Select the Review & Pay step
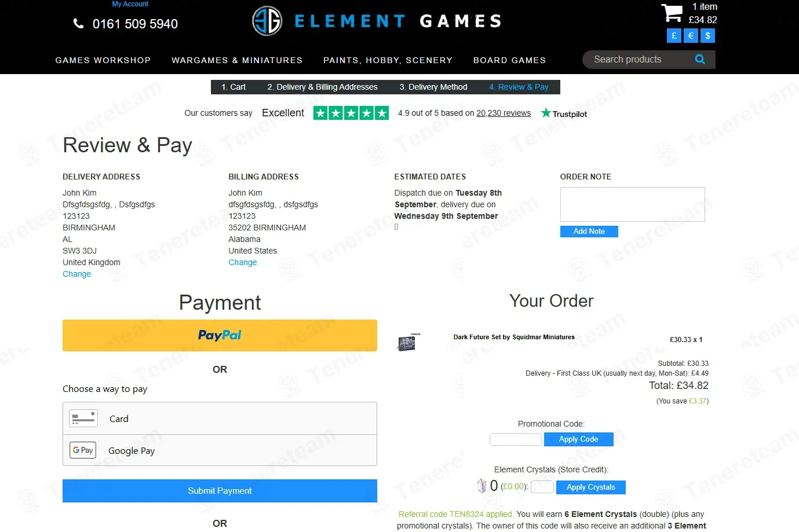This screenshot has height=532, width=799. coord(519,87)
